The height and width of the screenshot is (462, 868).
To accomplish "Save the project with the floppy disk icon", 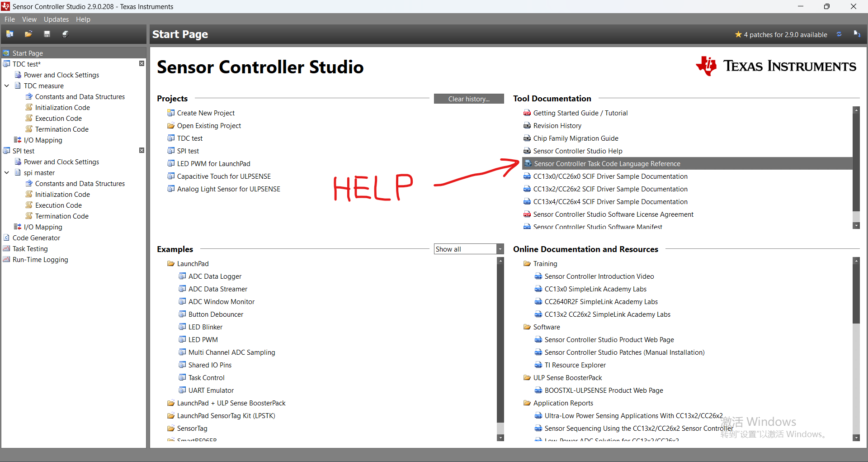I will point(47,34).
